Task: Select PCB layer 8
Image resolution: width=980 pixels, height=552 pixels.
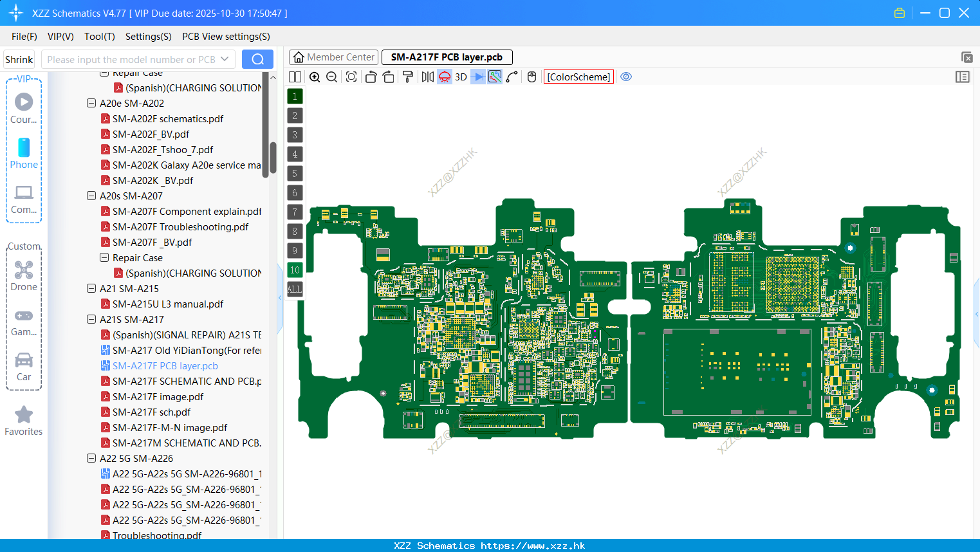Action: pyautogui.click(x=295, y=232)
